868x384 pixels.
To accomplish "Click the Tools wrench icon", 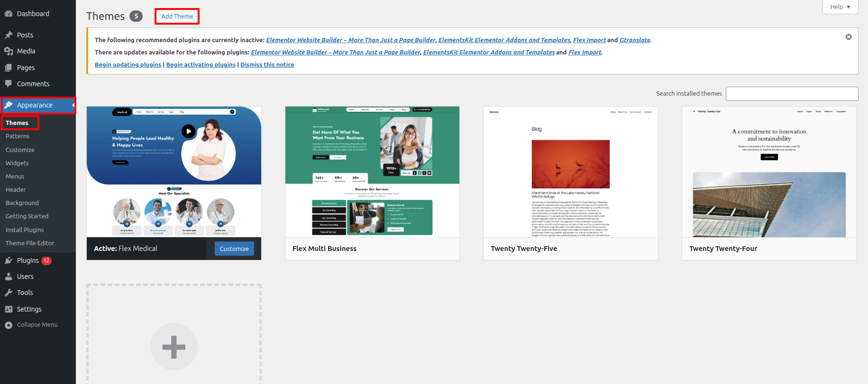I will click(x=9, y=293).
